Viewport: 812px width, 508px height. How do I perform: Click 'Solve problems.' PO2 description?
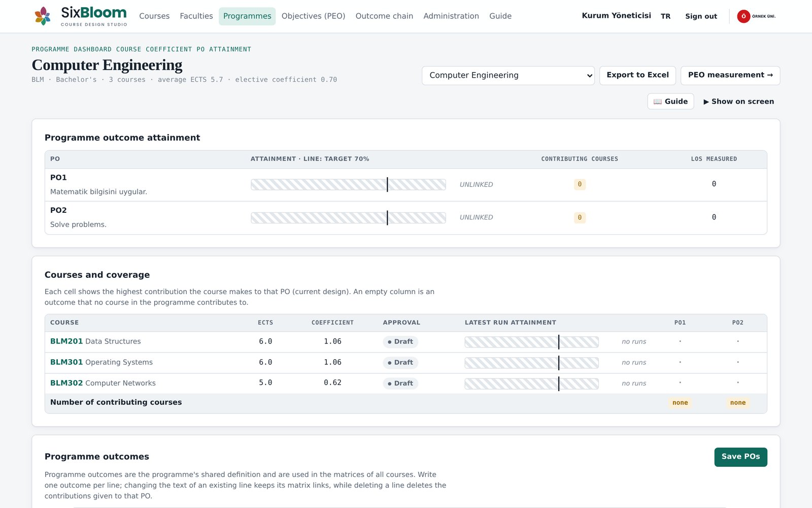[x=78, y=225]
